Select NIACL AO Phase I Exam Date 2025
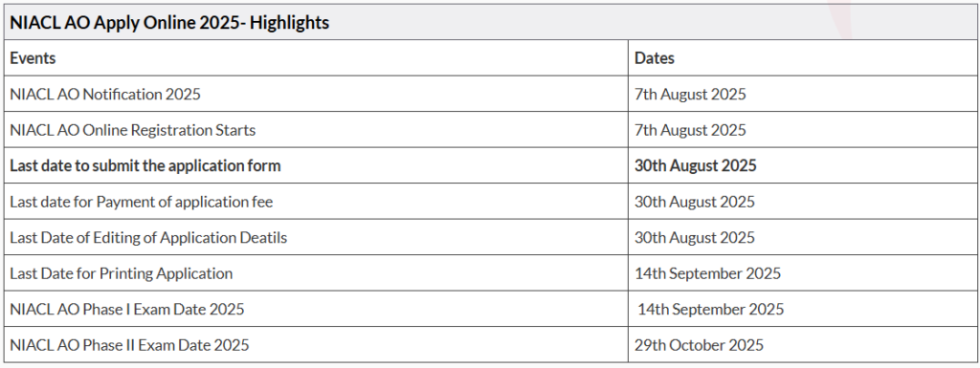The image size is (980, 368). click(127, 310)
